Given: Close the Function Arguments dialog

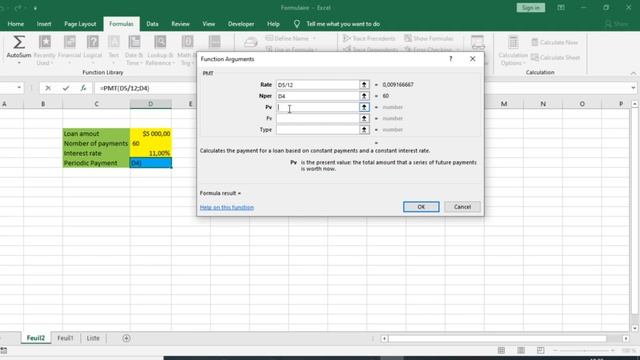Looking at the screenshot, I should click(472, 59).
